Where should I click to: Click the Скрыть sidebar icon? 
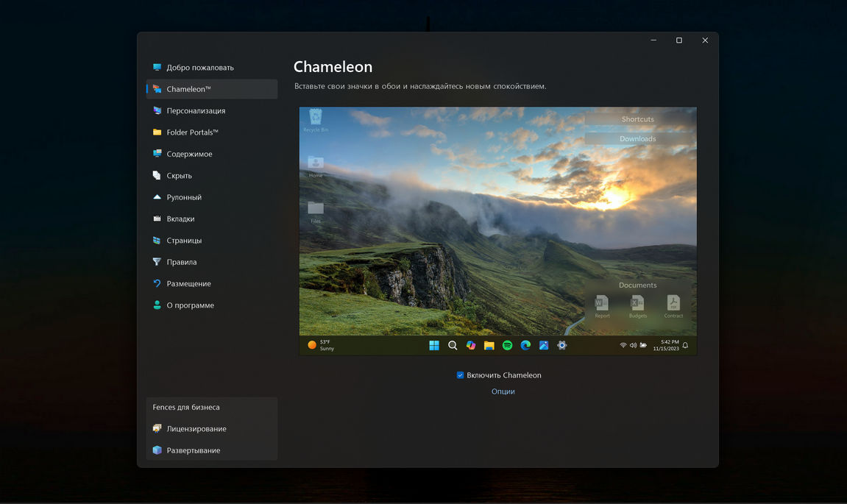pyautogui.click(x=157, y=176)
